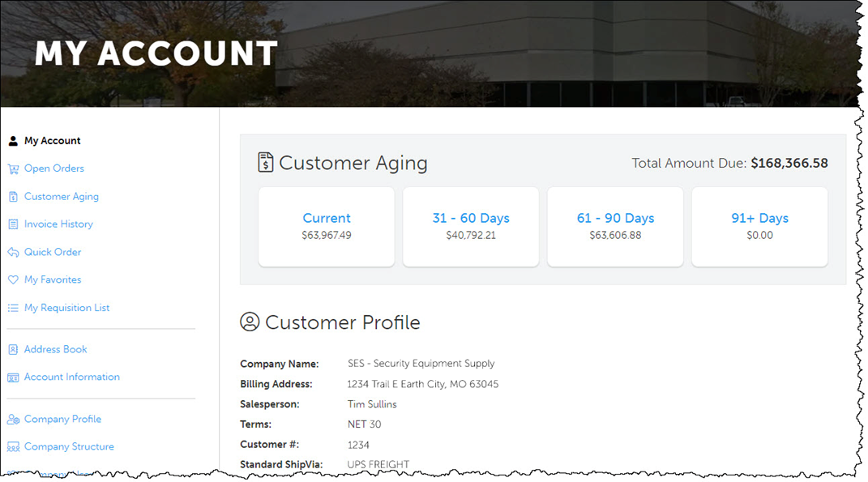This screenshot has height=482, width=868.
Task: Click the Company Structure building icon
Action: pyautogui.click(x=11, y=446)
